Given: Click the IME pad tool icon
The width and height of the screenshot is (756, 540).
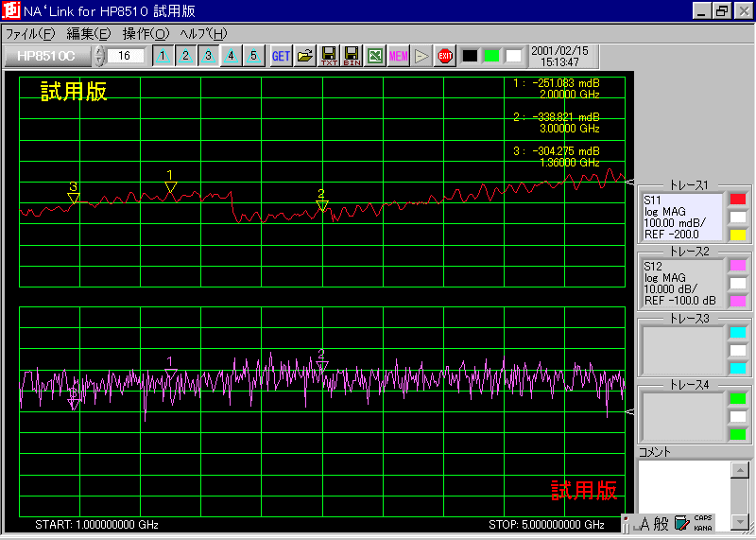Looking at the screenshot, I should tap(681, 524).
